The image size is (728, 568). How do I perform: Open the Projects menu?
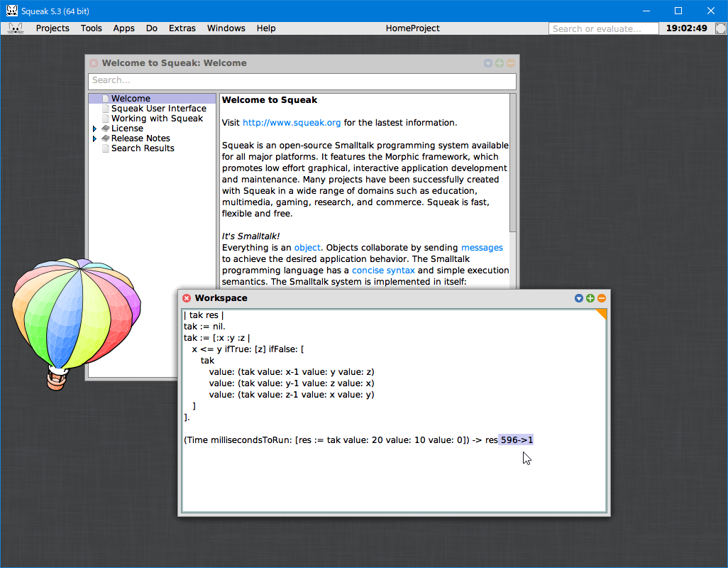[x=53, y=28]
